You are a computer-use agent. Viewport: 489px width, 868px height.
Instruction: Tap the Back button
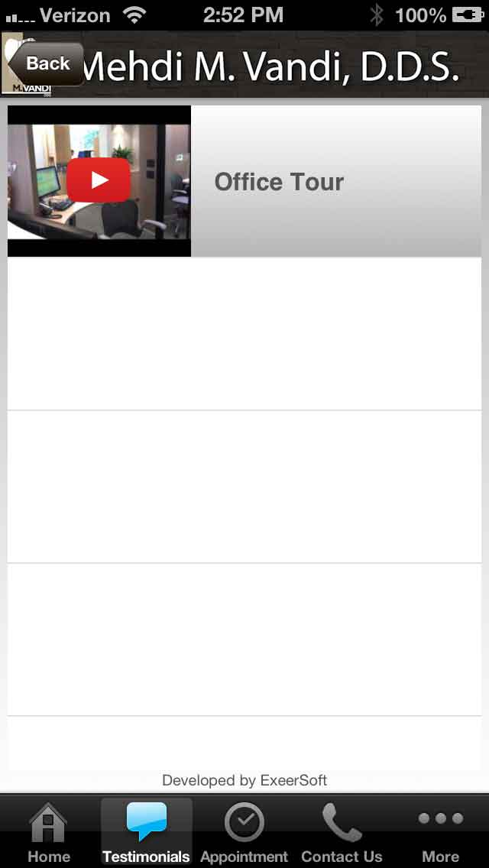[x=47, y=63]
